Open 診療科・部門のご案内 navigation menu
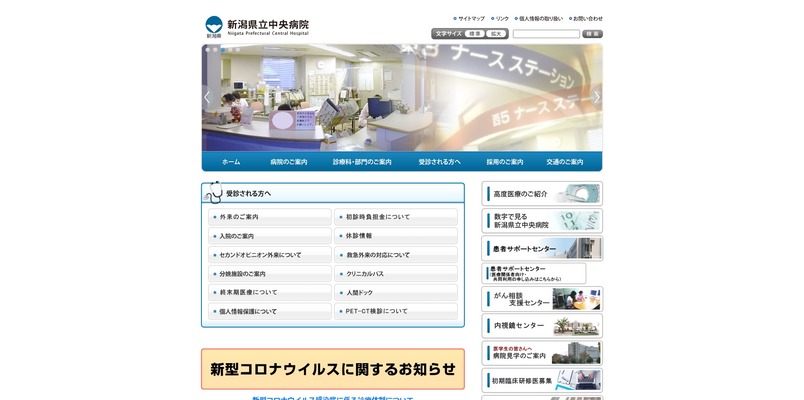This screenshot has width=804, height=400. coord(362,162)
